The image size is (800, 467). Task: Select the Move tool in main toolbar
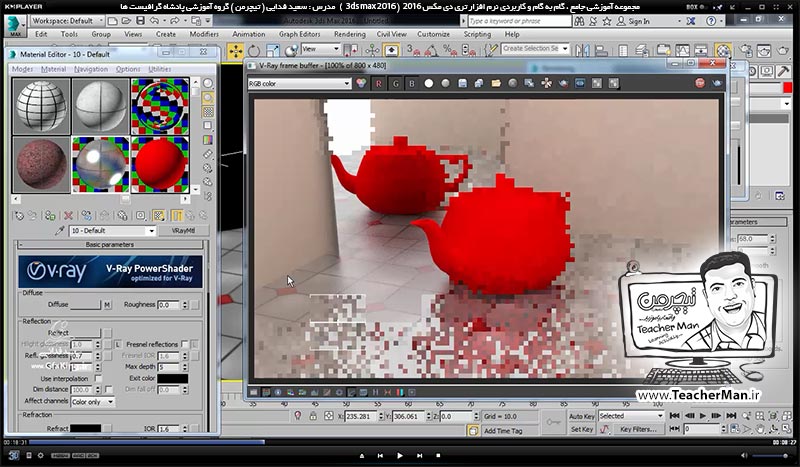pyautogui.click(x=236, y=51)
